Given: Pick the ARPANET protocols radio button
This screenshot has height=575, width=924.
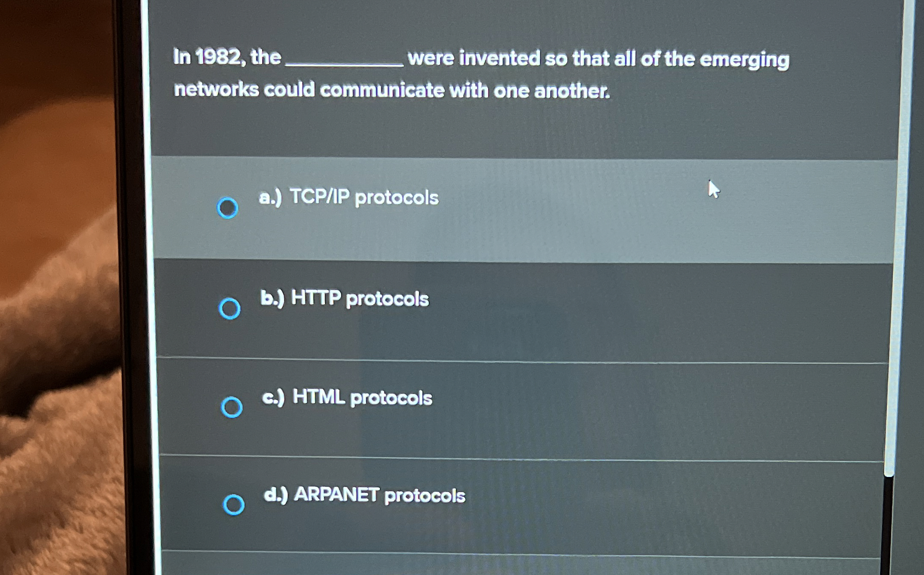Looking at the screenshot, I should [234, 505].
